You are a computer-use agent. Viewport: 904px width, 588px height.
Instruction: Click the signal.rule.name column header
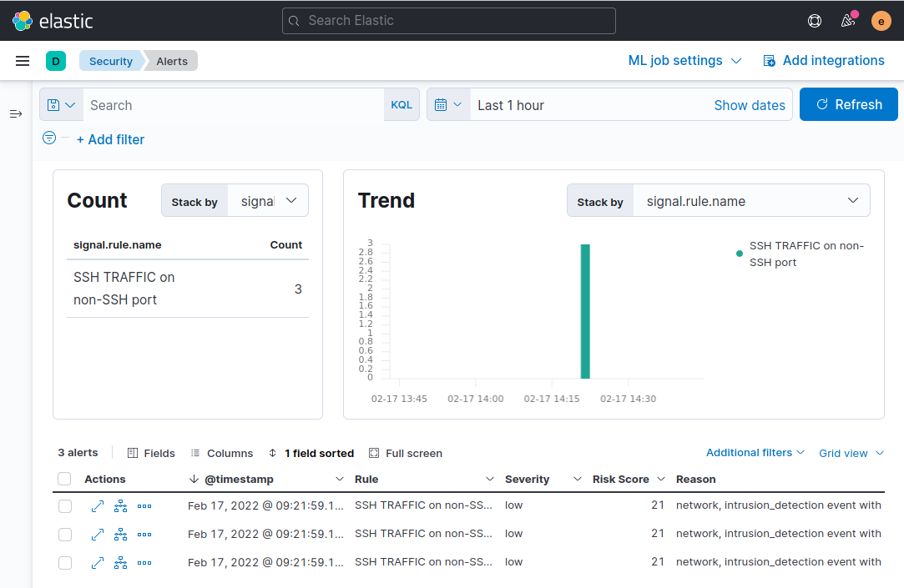pyautogui.click(x=117, y=244)
